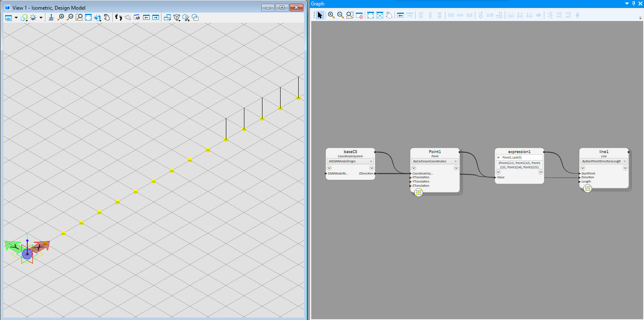
Task: Click Length input on line1
Action: point(586,182)
